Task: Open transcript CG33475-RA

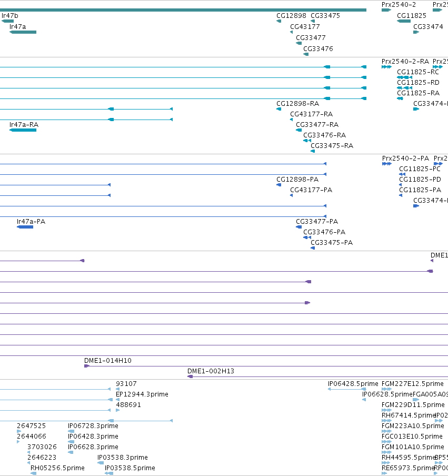Action: (x=313, y=151)
